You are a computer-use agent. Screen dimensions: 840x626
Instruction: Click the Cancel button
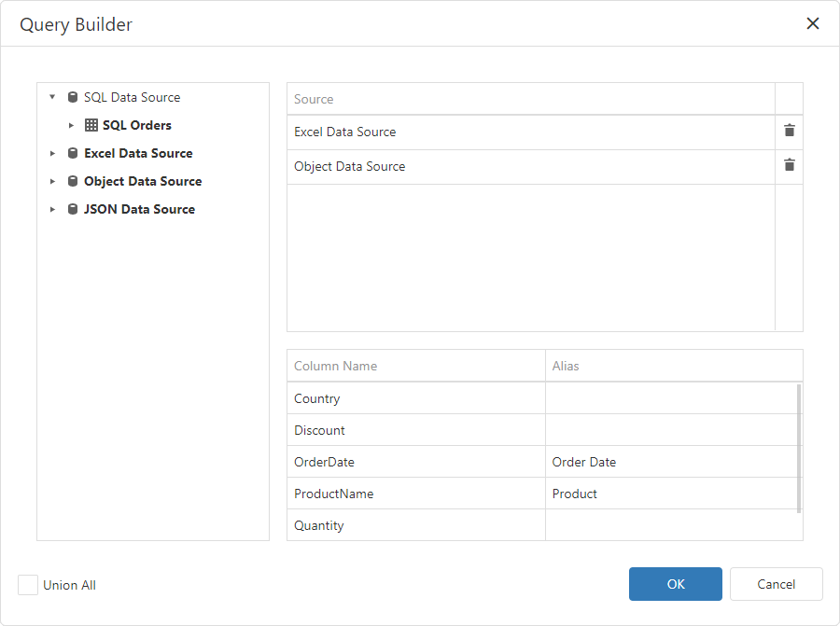776,584
